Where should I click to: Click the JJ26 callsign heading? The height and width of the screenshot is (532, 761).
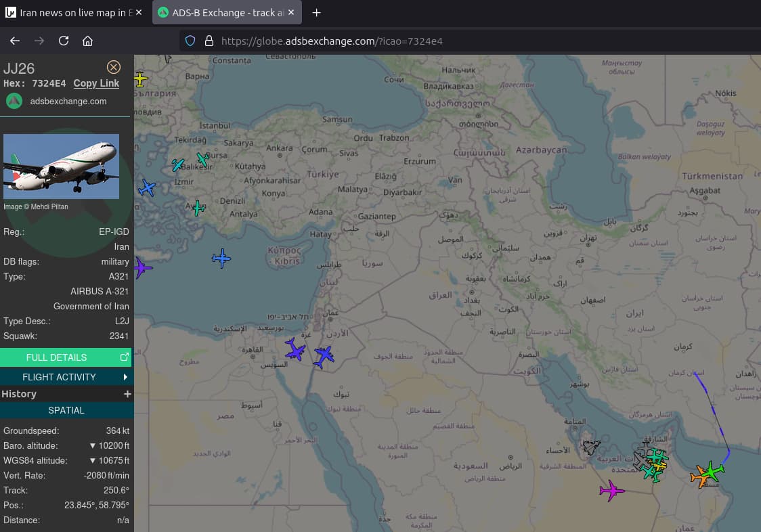(x=19, y=68)
